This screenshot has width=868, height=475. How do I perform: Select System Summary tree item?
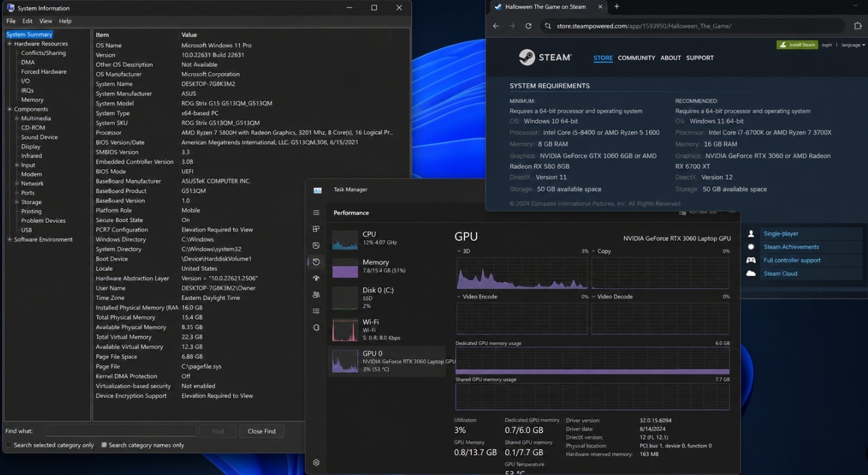coord(29,34)
